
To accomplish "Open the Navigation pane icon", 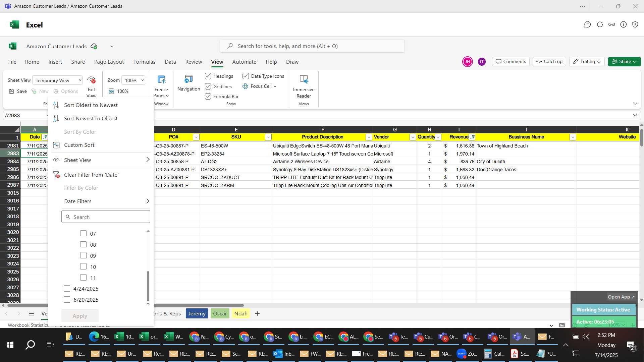I will pos(189,79).
